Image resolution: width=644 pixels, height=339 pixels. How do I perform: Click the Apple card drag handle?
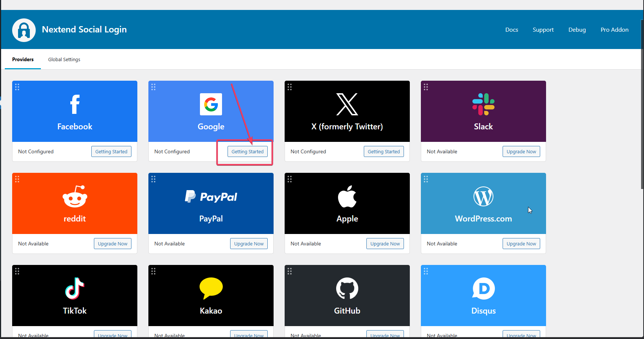290,179
